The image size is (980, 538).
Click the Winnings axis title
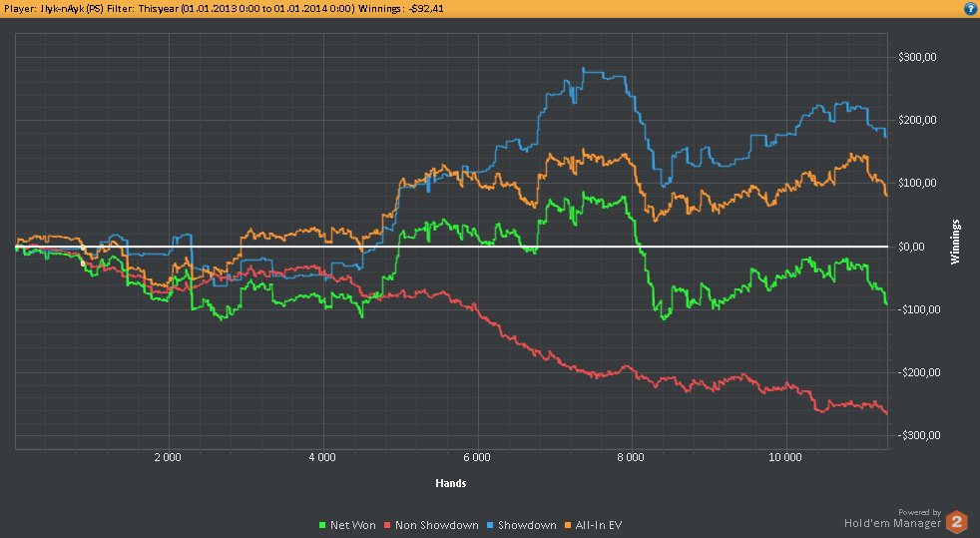tap(955, 242)
